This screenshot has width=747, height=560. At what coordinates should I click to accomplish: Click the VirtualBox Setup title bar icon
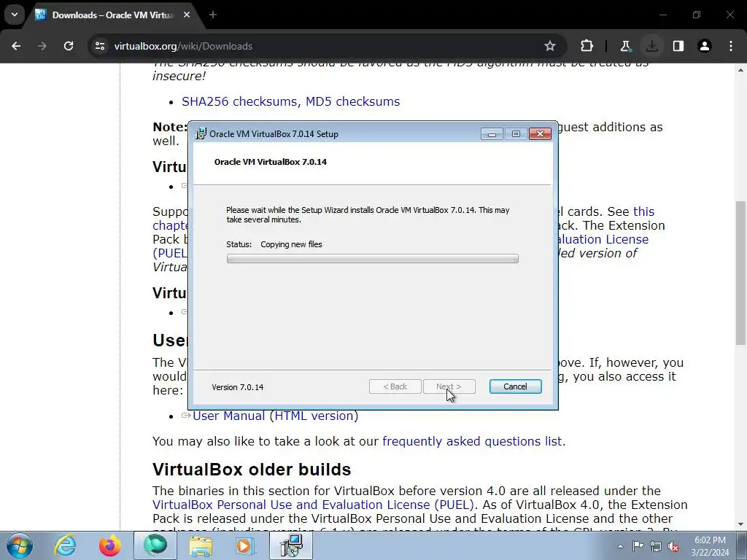coord(201,134)
